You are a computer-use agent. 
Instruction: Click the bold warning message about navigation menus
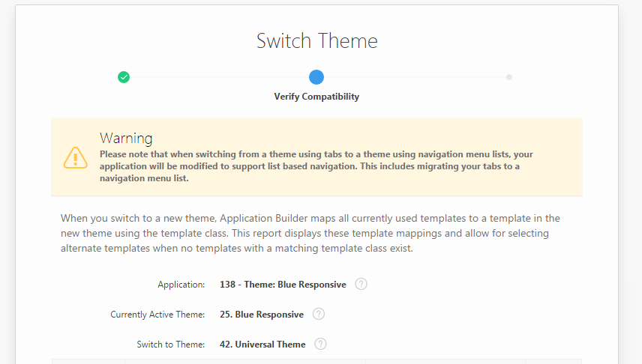point(315,166)
